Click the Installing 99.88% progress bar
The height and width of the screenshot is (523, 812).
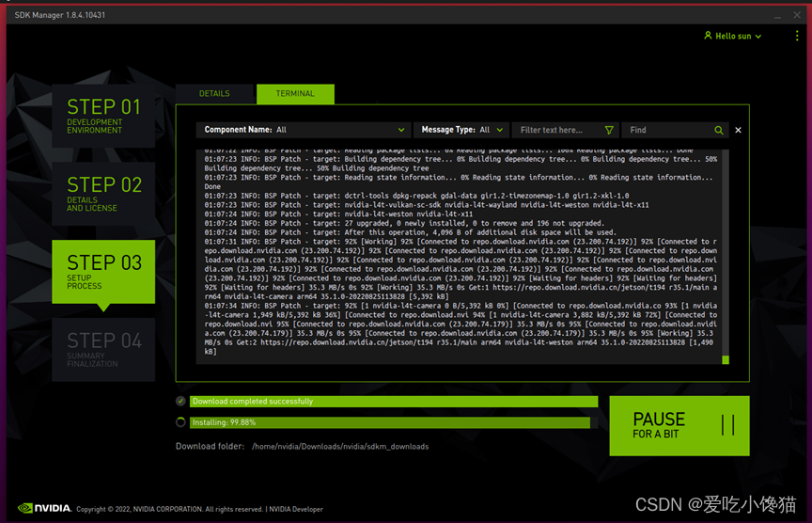pyautogui.click(x=394, y=422)
